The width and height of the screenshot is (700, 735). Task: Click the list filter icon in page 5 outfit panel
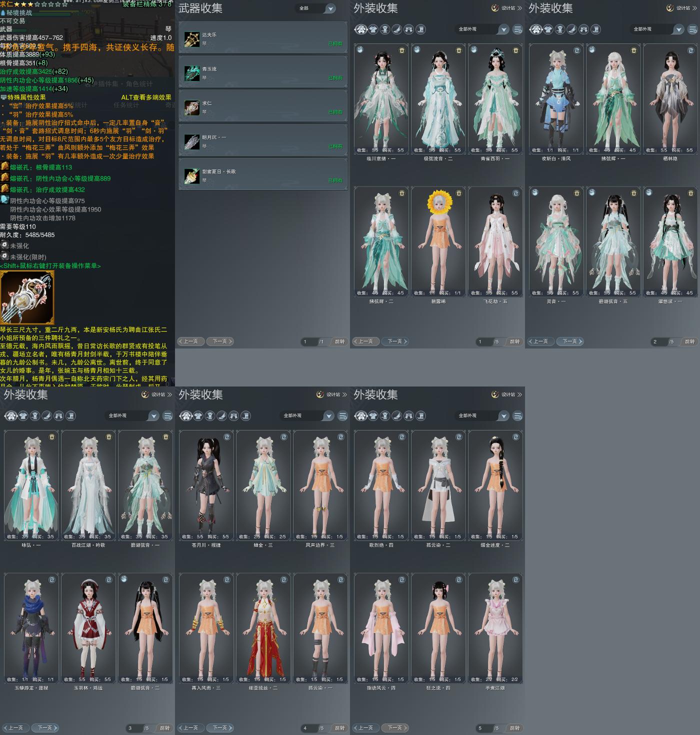click(x=517, y=416)
